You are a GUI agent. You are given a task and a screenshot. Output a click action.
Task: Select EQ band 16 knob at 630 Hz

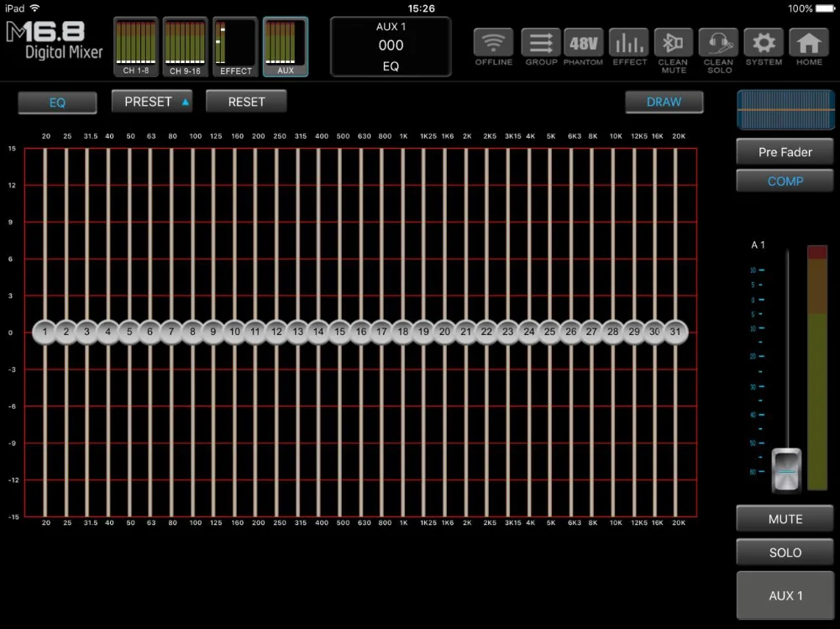[361, 332]
